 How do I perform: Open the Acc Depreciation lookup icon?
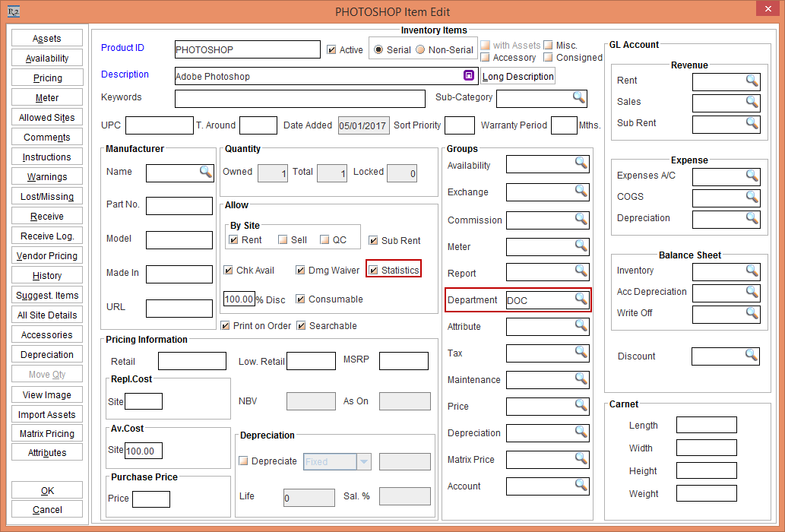point(752,292)
